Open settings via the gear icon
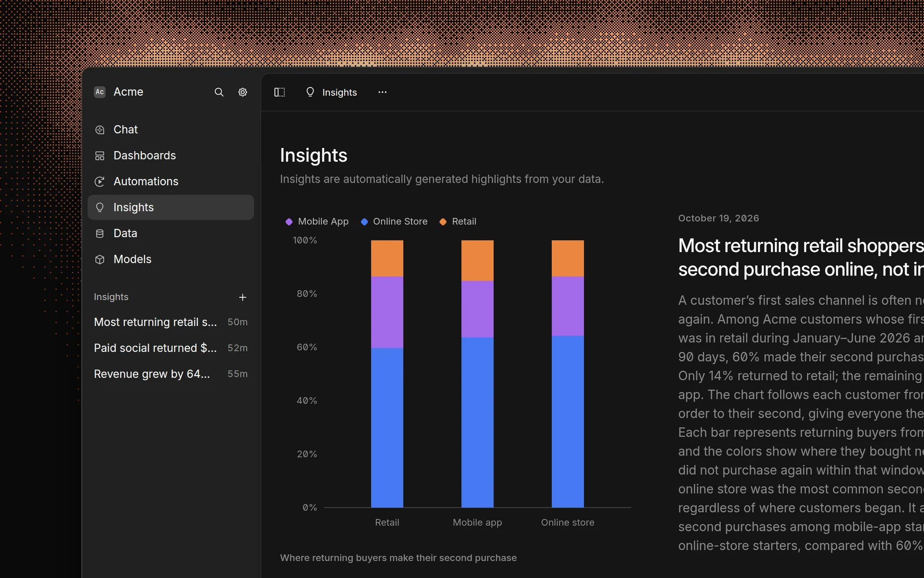Viewport: 924px width, 578px height. pyautogui.click(x=243, y=92)
